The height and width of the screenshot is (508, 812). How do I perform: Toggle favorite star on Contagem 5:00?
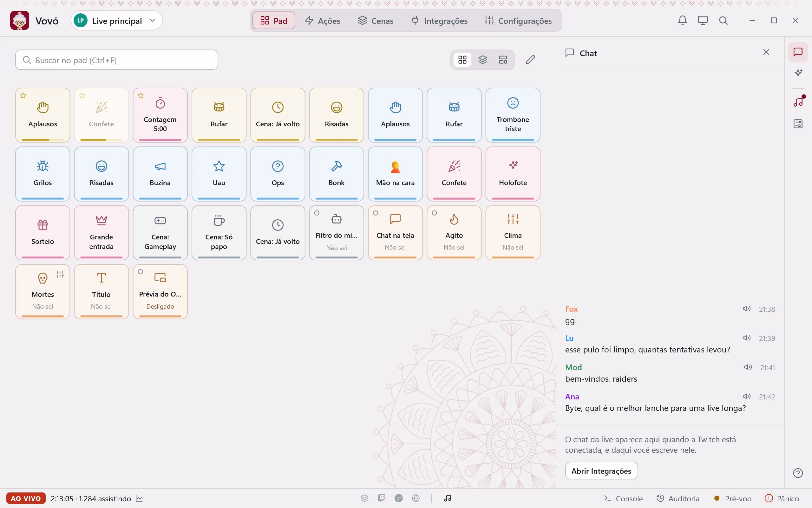click(141, 96)
